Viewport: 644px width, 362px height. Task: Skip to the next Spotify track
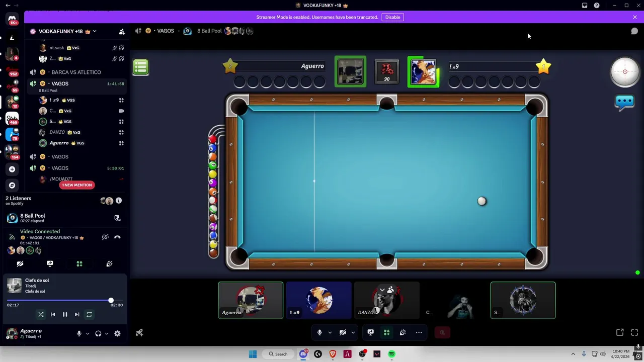[77, 314]
